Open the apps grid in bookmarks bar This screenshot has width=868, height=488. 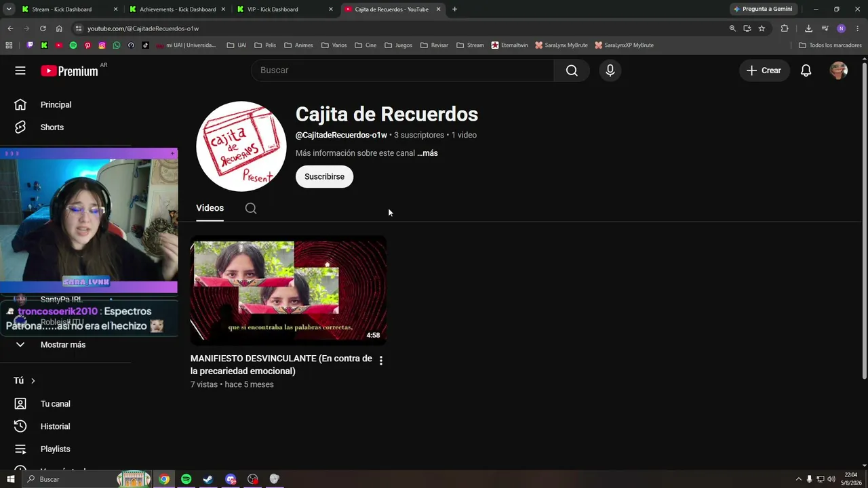9,45
